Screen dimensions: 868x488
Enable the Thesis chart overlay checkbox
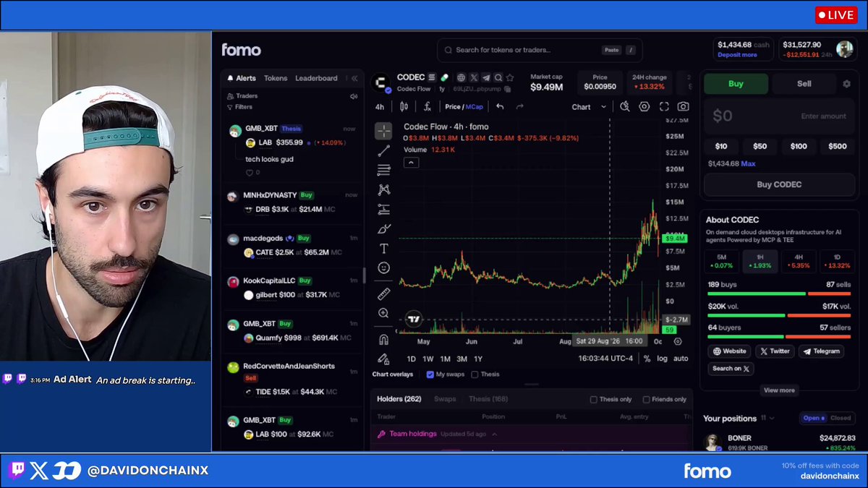tap(475, 374)
